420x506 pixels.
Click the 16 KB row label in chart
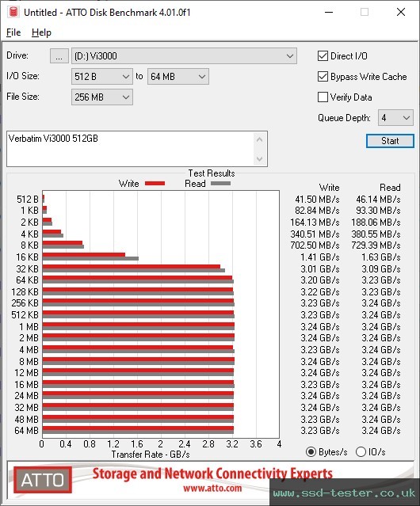point(28,257)
